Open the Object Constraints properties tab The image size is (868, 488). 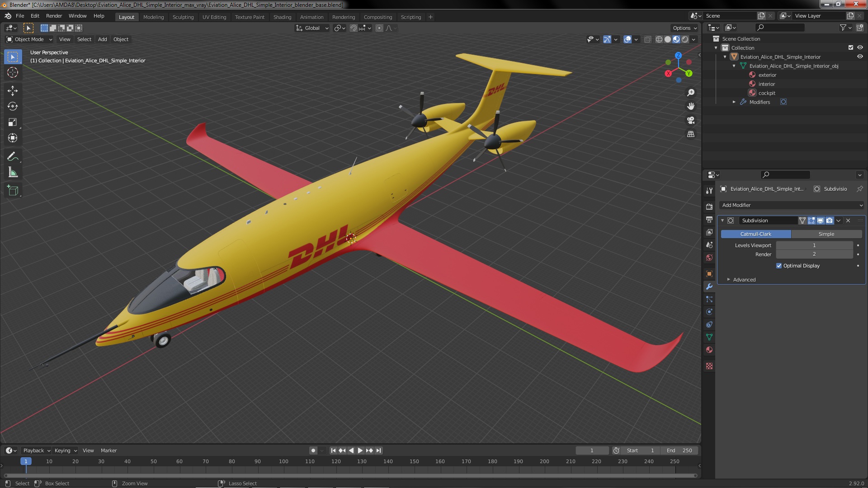[x=709, y=324]
